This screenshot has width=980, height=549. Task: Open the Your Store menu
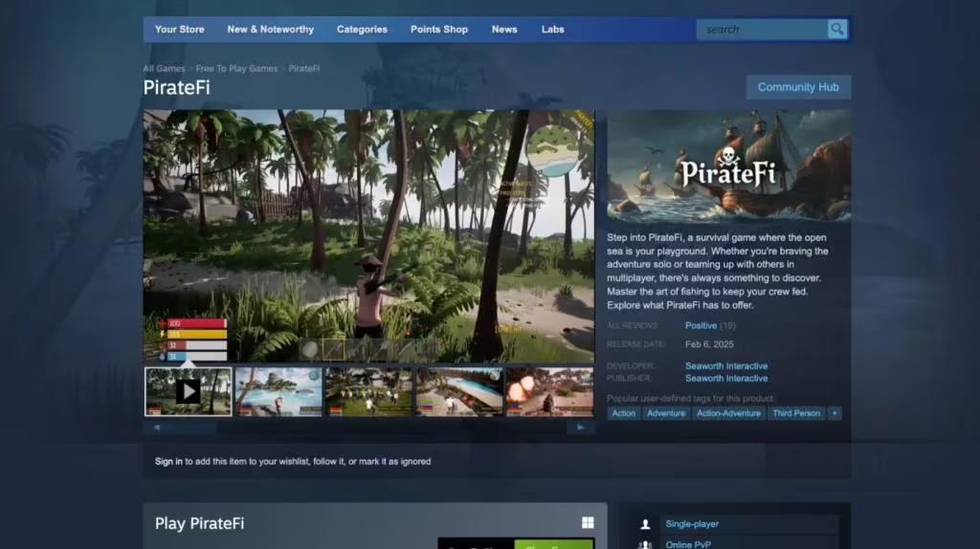179,30
